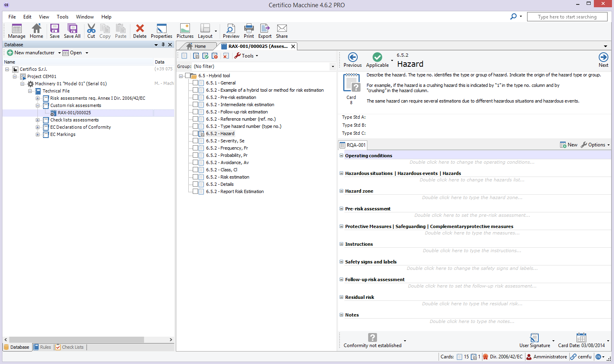
Task: Open the File menu
Action: pyautogui.click(x=12, y=17)
